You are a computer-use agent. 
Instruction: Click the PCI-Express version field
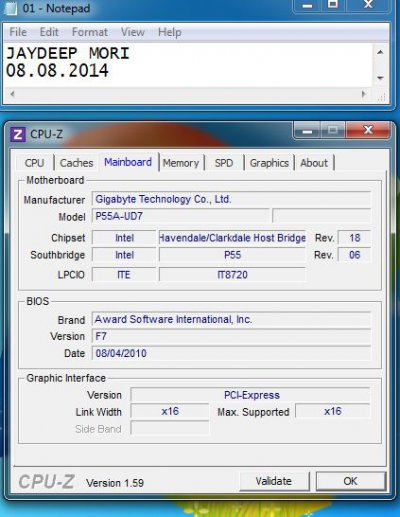250,395
